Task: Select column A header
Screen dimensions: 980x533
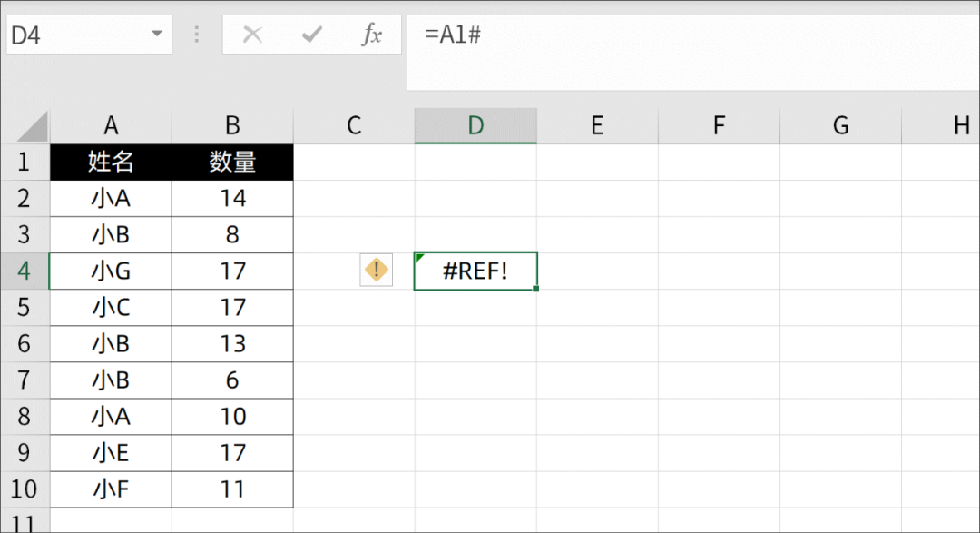Action: point(111,126)
